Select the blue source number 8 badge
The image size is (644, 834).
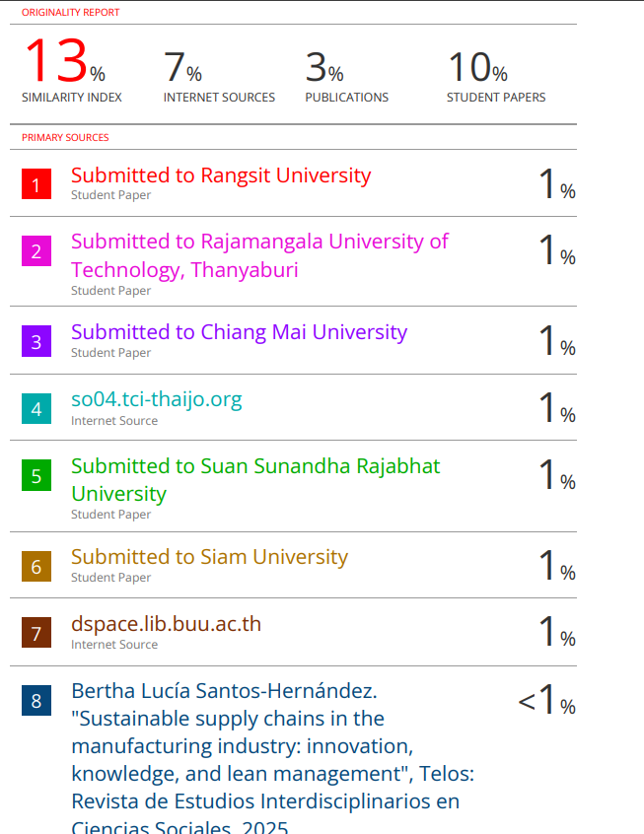point(36,701)
